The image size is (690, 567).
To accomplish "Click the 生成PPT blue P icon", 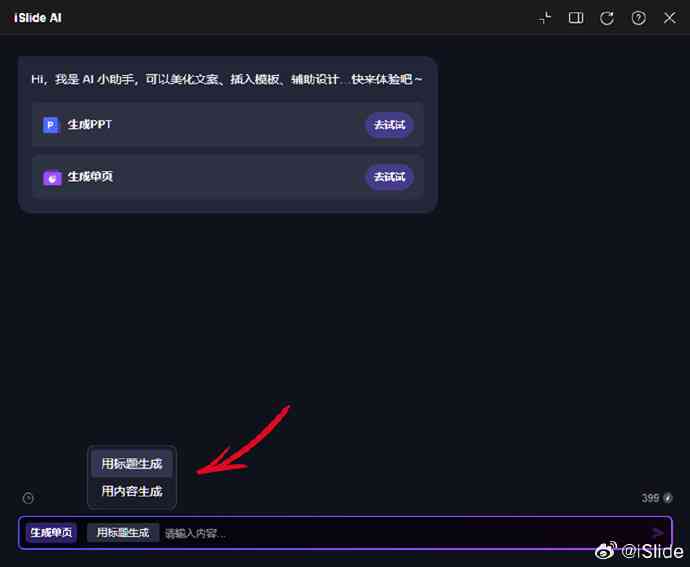I will click(x=51, y=125).
